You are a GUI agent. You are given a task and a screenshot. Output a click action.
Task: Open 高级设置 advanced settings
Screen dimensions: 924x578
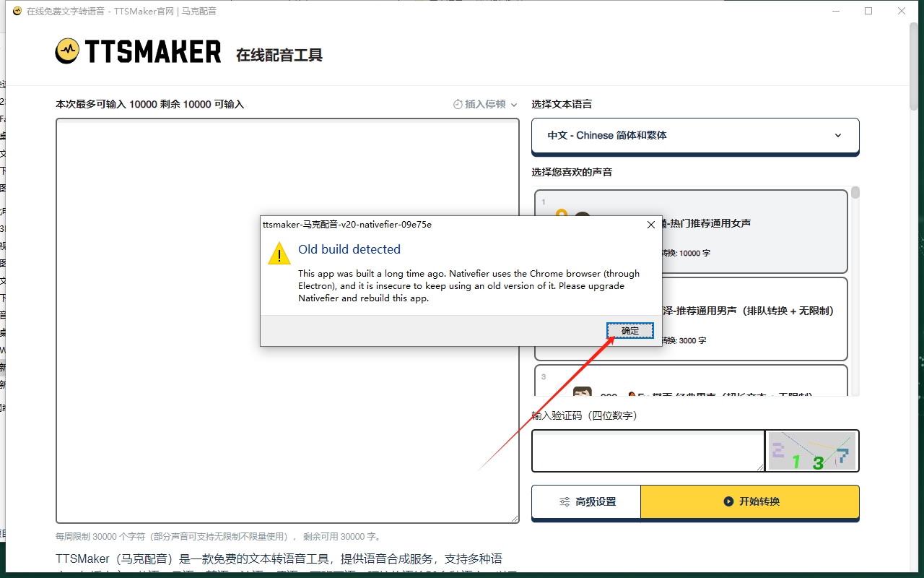pyautogui.click(x=586, y=501)
